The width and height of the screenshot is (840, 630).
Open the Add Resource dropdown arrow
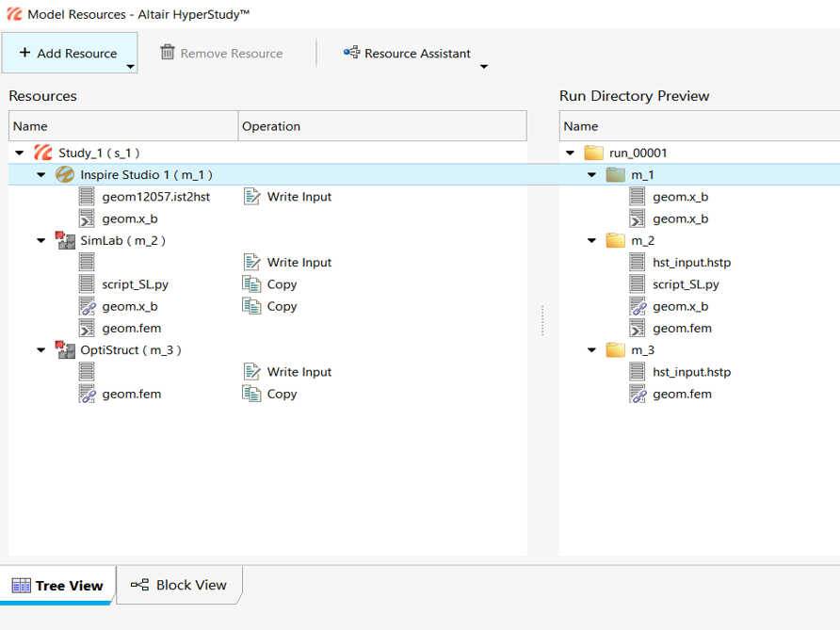(x=130, y=67)
